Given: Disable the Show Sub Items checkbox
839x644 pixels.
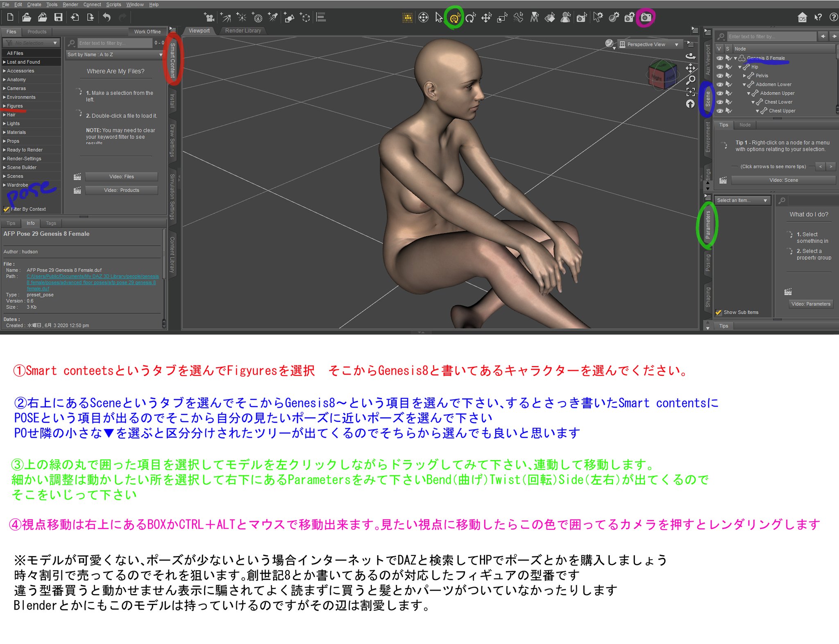Looking at the screenshot, I should pyautogui.click(x=719, y=312).
